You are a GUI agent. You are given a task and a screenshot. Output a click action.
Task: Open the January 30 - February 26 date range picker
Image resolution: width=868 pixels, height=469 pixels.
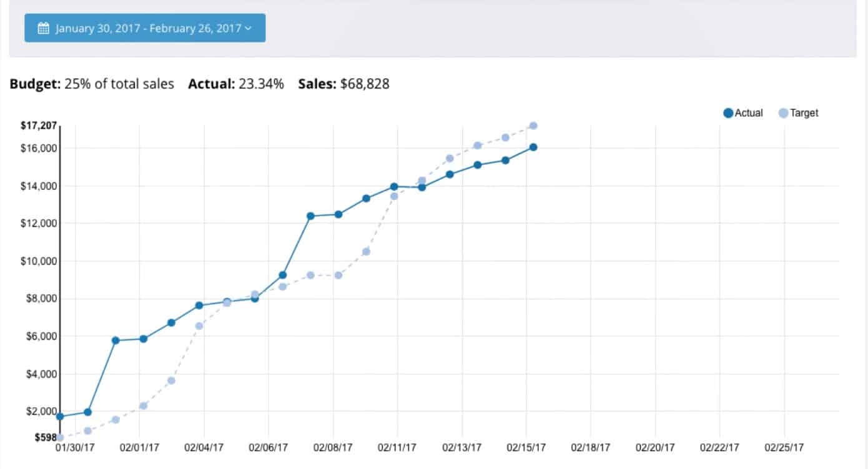(145, 28)
